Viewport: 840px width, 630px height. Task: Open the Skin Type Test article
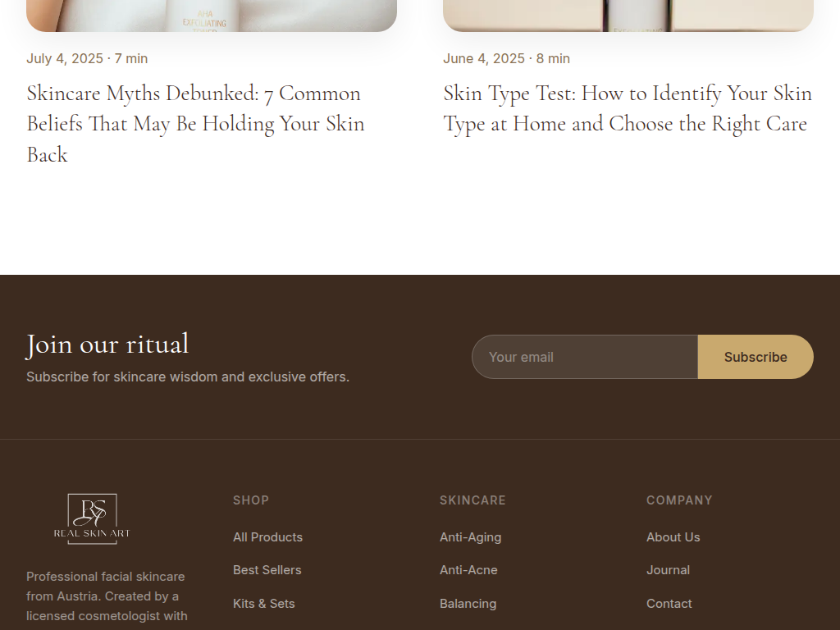628,109
